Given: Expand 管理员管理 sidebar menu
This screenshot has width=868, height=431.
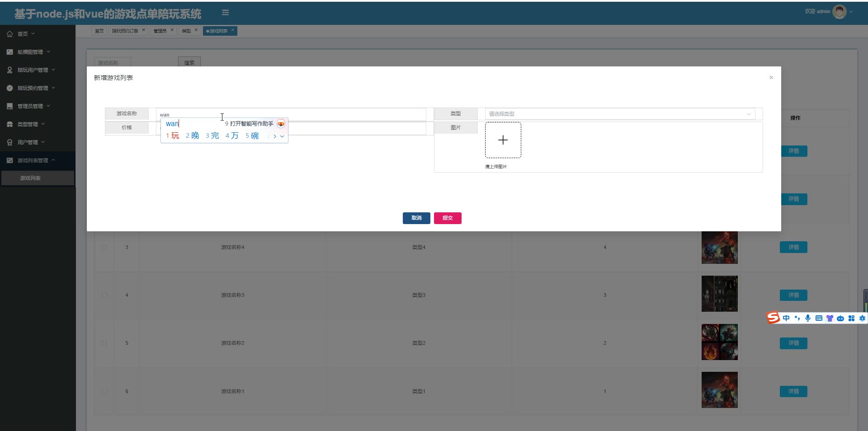Looking at the screenshot, I should (x=48, y=106).
